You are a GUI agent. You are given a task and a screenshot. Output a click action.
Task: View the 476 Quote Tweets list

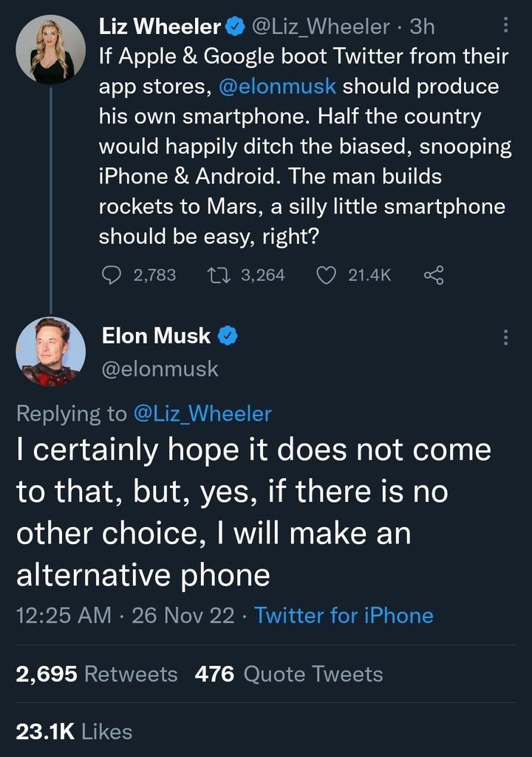pos(289,674)
